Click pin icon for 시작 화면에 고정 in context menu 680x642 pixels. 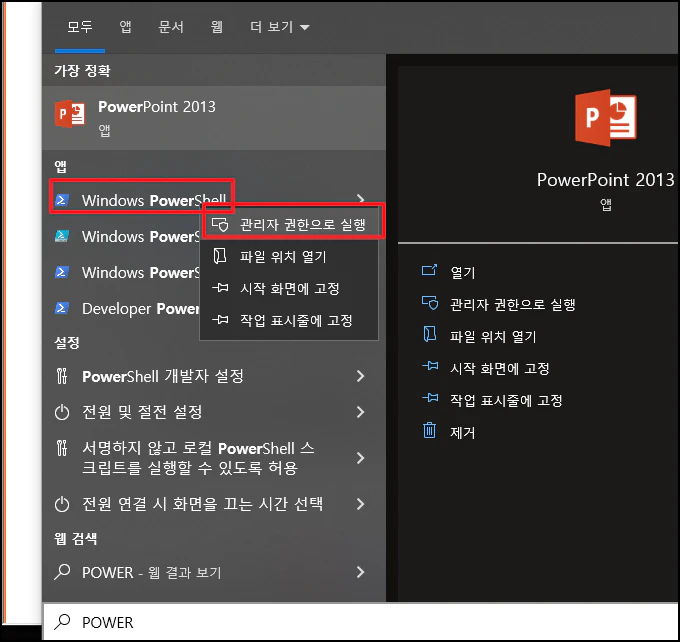click(x=220, y=288)
